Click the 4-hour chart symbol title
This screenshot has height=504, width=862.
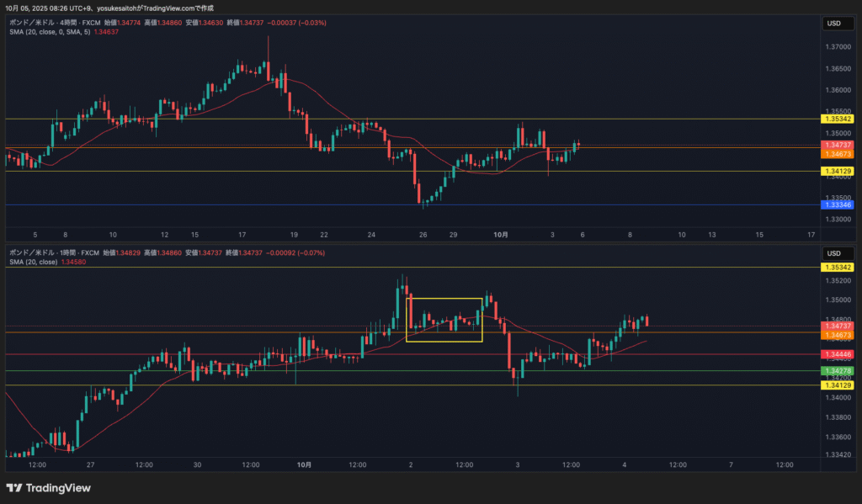point(52,23)
